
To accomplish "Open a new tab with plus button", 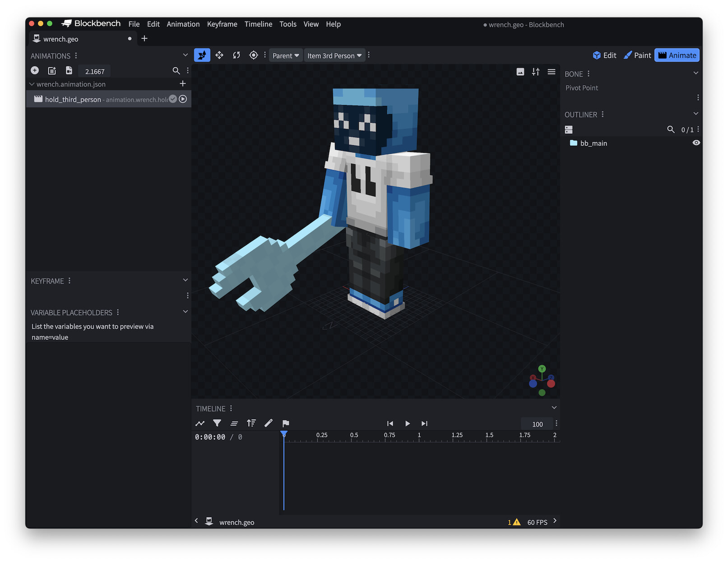I will [x=144, y=39].
